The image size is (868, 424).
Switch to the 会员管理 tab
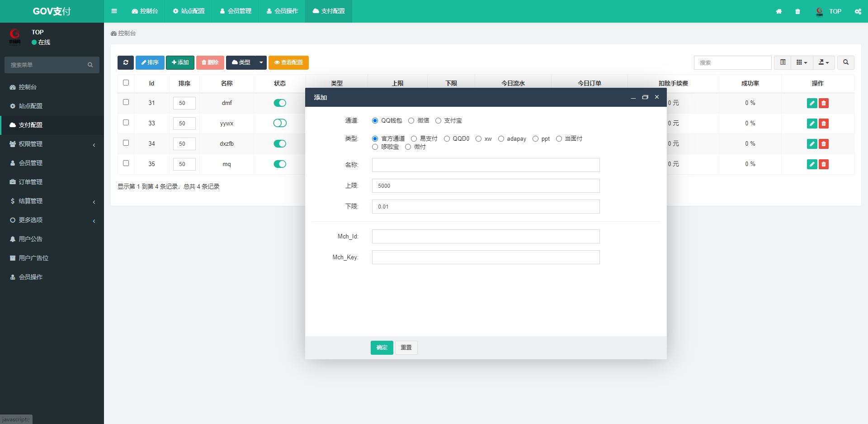point(235,11)
